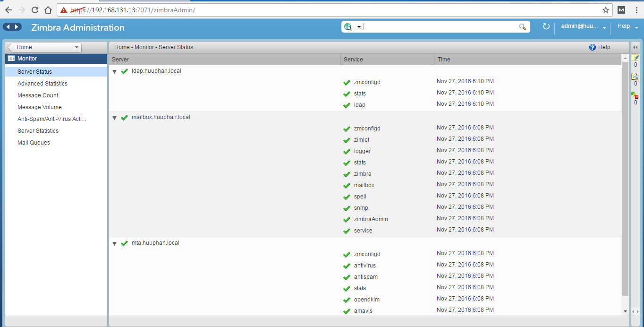Select the snmp service row text
Screen dimensions: 644x327
pos(361,208)
